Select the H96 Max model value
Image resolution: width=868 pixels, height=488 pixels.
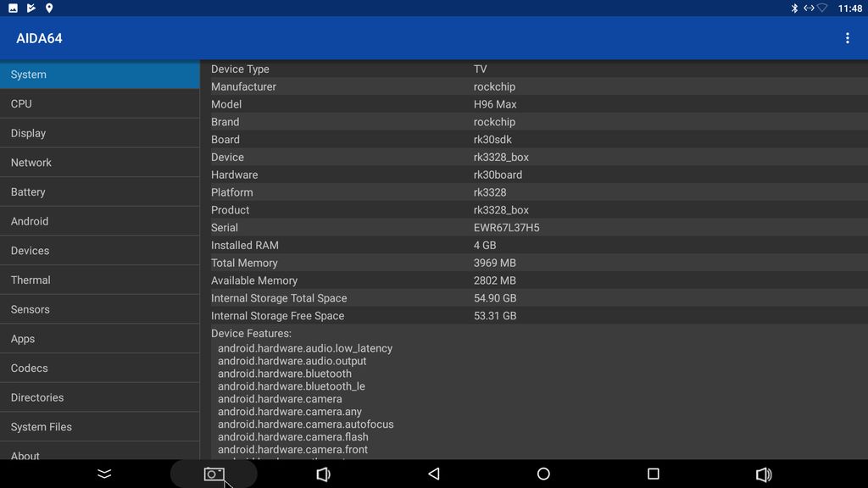495,104
